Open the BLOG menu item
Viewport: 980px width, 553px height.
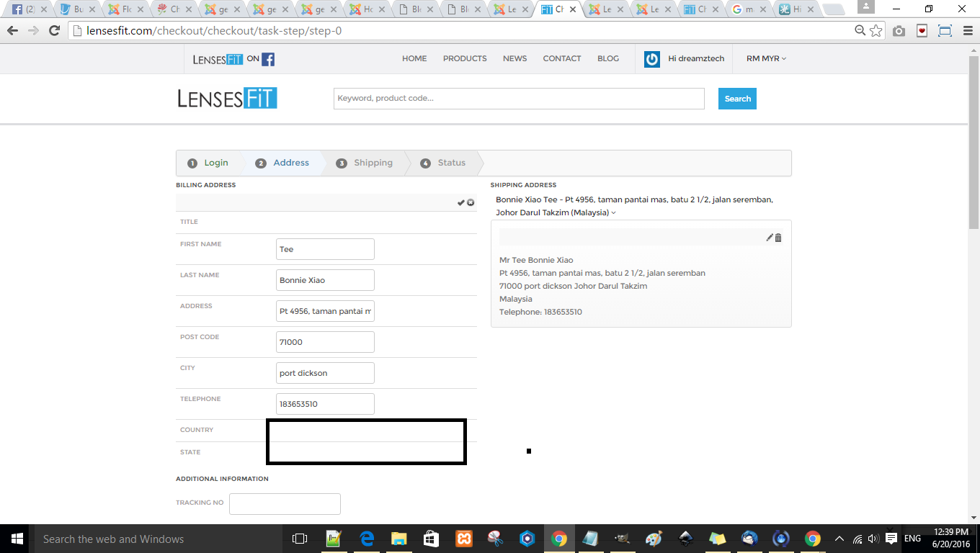(608, 59)
